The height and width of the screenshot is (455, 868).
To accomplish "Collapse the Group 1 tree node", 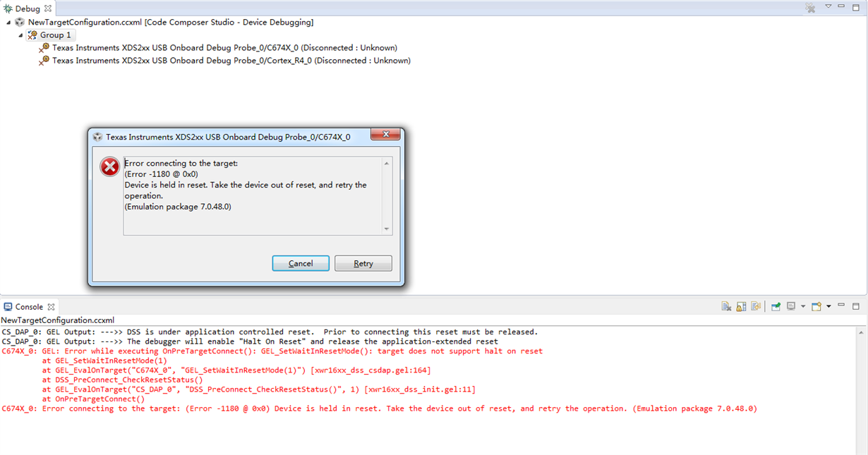I will click(21, 35).
